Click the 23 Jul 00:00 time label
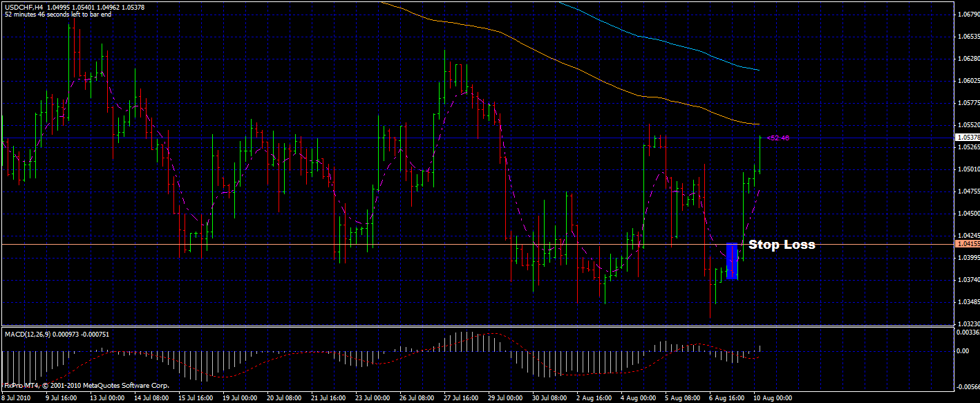Screen dimensions: 980x403 click(x=373, y=398)
